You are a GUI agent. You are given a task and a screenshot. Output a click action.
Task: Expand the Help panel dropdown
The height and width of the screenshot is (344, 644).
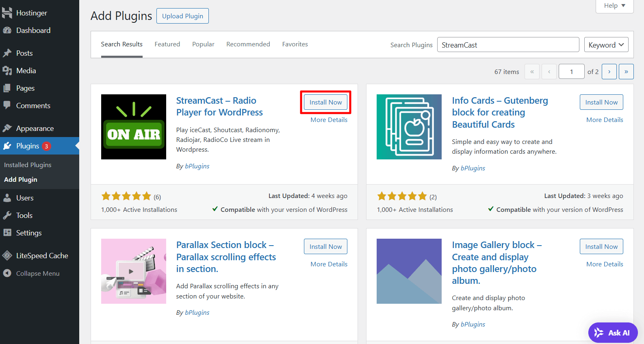click(x=614, y=6)
